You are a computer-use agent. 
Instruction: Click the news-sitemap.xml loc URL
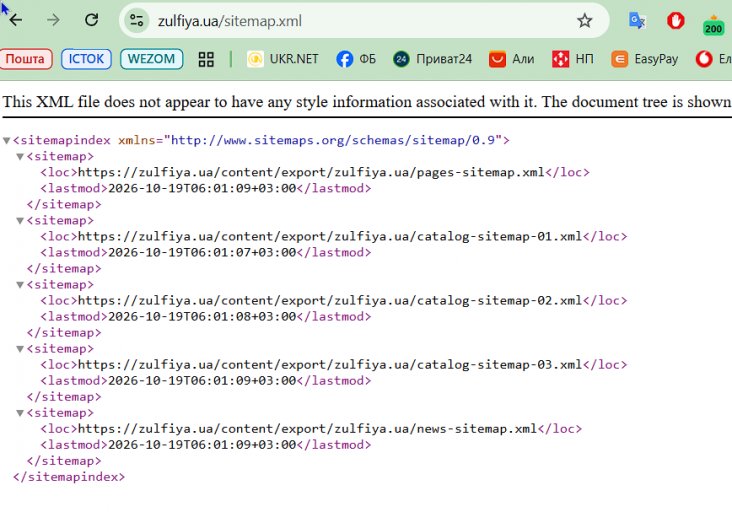(x=307, y=429)
